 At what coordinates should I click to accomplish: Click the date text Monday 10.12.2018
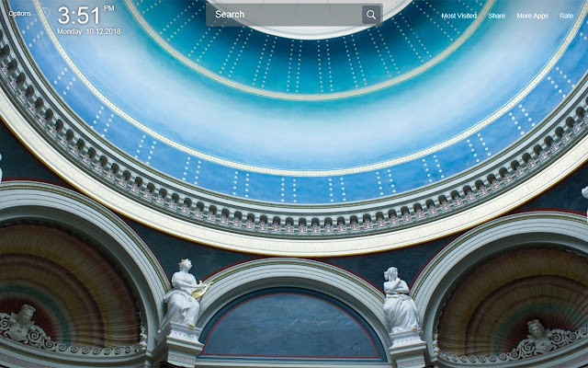[89, 31]
